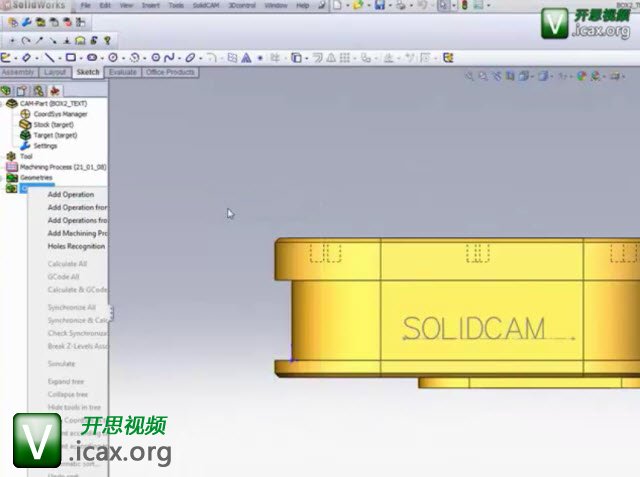This screenshot has height=477, width=640.
Task: Select the Straight Slot sketch tool
Action: (92, 58)
